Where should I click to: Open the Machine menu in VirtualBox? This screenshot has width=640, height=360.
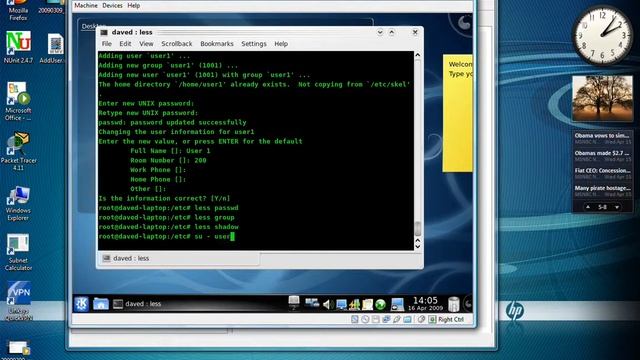(86, 5)
